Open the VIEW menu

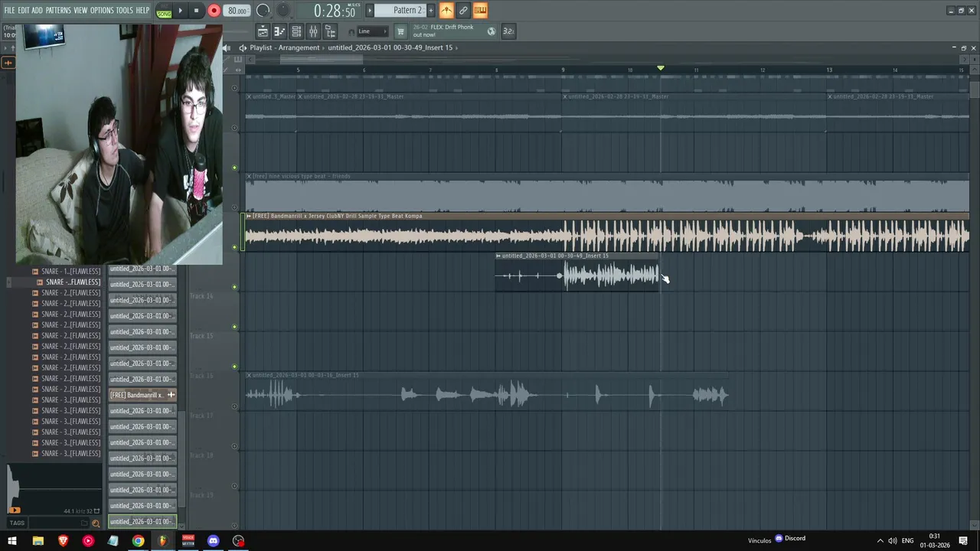point(80,10)
